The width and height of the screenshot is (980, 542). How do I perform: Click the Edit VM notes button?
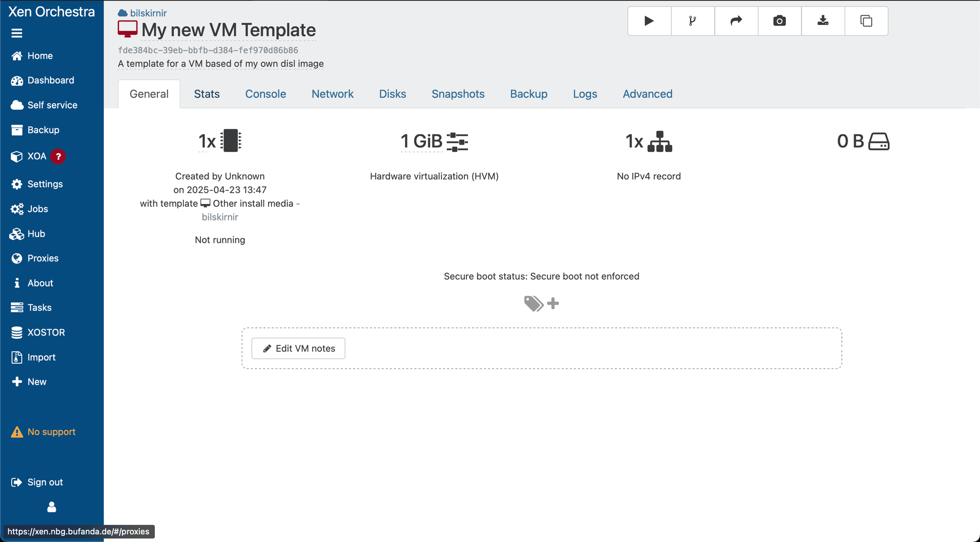[x=298, y=348]
